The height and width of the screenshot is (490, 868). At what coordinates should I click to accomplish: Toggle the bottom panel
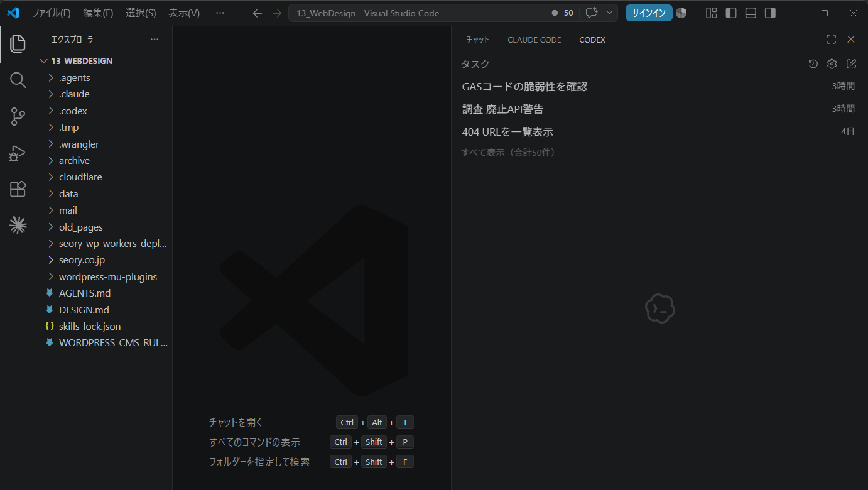751,13
